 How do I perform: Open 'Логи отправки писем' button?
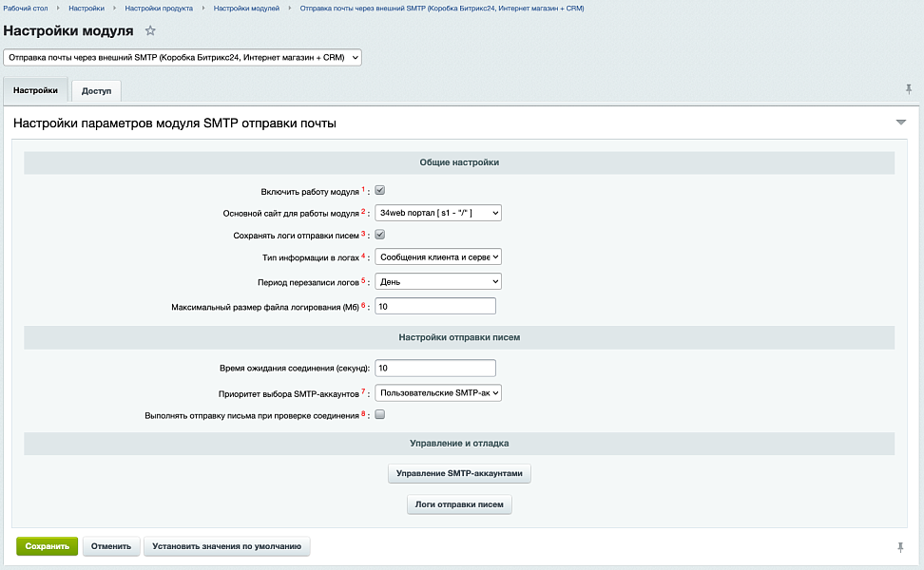pyautogui.click(x=459, y=504)
